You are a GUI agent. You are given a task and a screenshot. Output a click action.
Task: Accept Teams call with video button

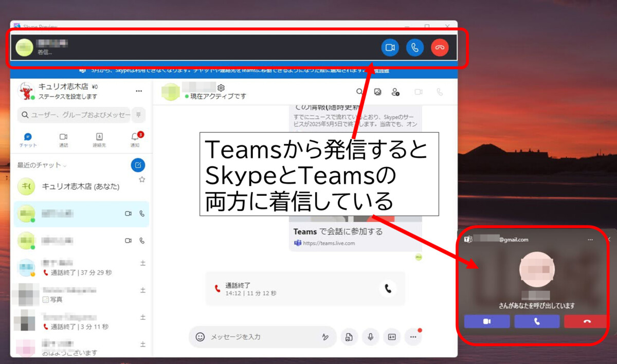[487, 321]
